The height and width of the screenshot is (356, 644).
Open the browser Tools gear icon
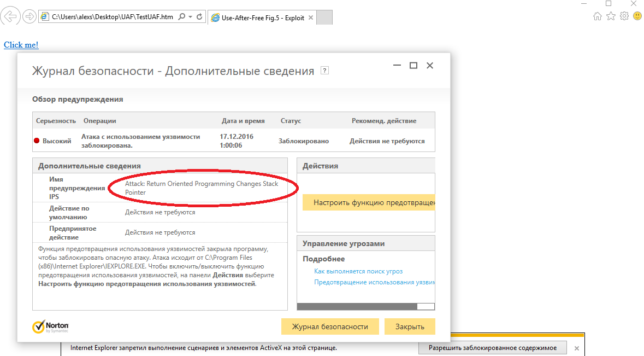coord(624,16)
